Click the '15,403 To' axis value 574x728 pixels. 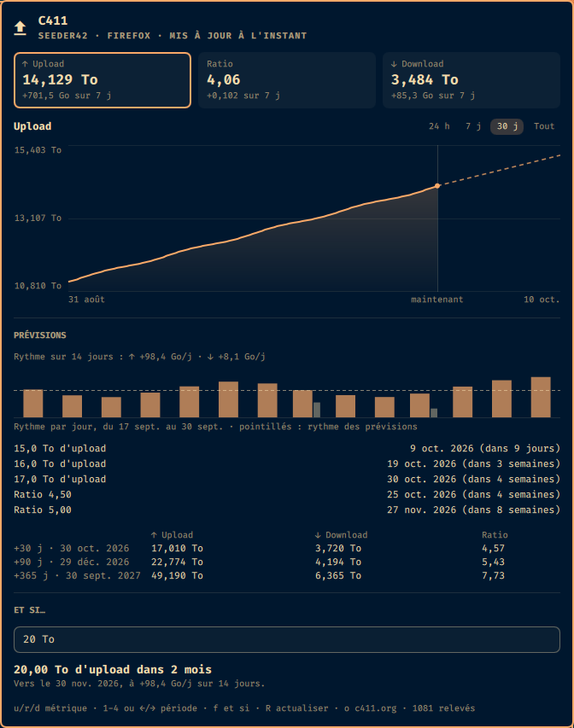38,150
